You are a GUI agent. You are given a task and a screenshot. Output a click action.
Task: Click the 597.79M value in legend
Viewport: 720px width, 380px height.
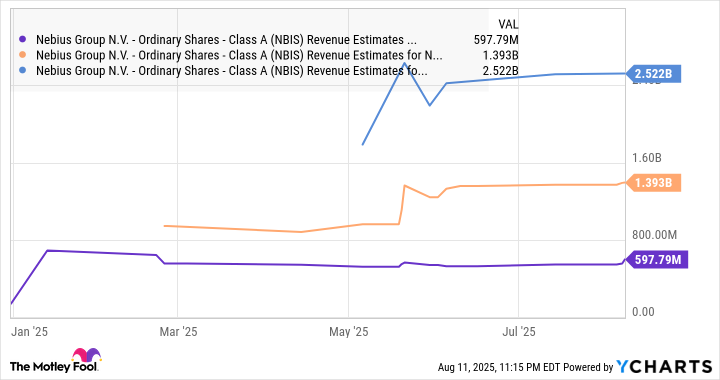point(496,40)
